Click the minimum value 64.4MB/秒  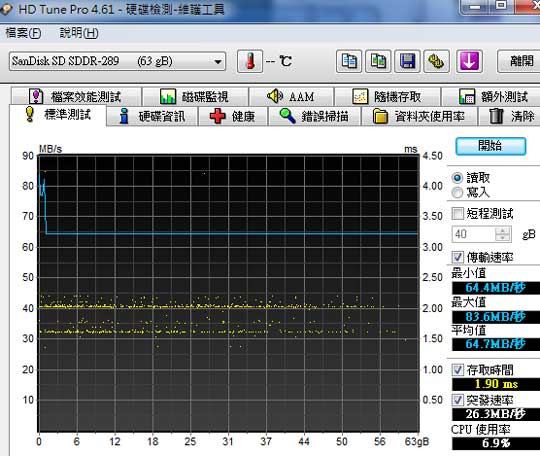coord(496,288)
